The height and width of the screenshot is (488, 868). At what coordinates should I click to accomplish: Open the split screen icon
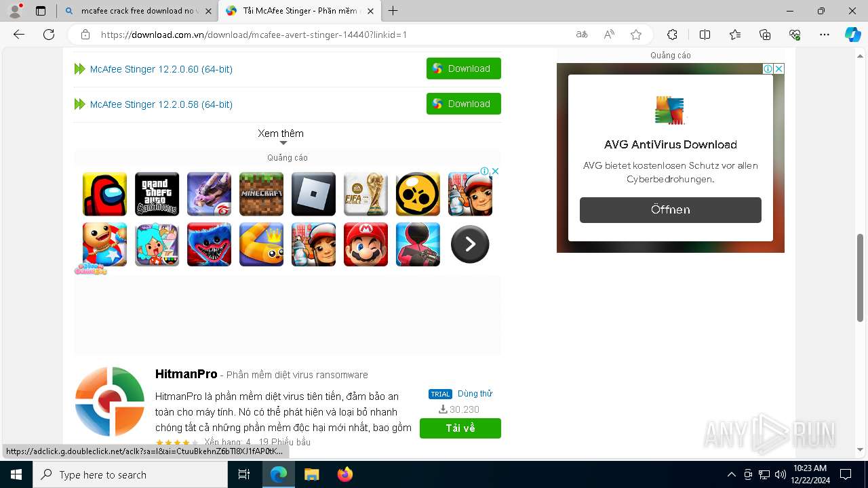pos(705,35)
